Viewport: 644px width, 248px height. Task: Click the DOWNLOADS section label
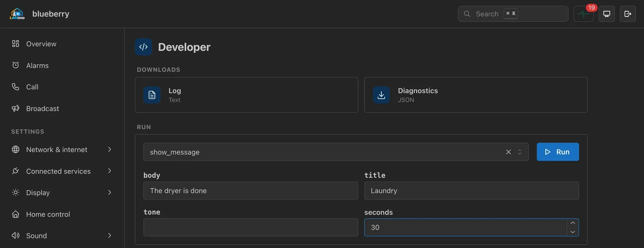click(159, 70)
